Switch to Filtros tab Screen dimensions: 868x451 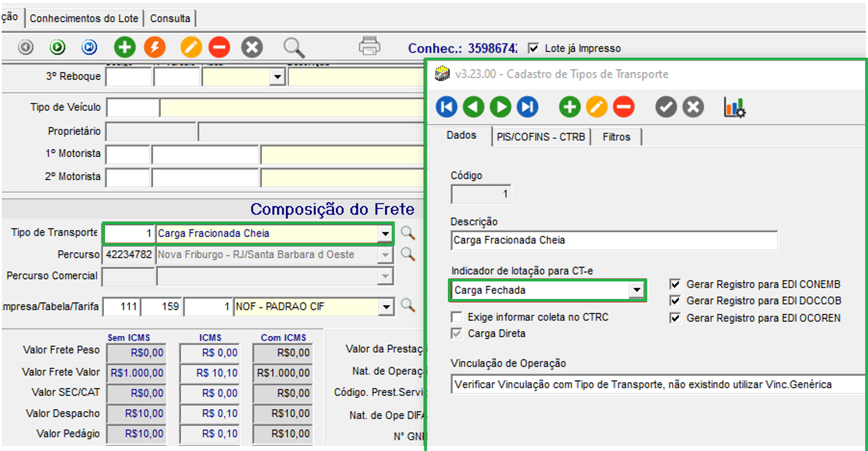click(616, 137)
